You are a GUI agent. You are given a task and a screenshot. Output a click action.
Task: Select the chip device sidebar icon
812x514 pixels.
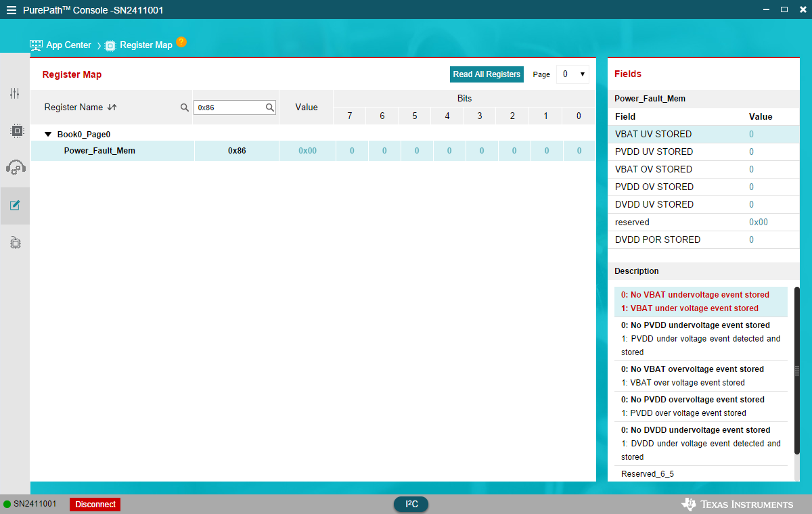point(15,131)
